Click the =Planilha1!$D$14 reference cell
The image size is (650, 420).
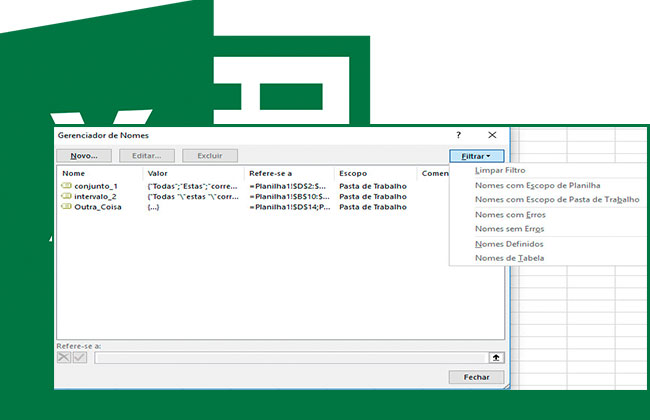click(x=290, y=207)
